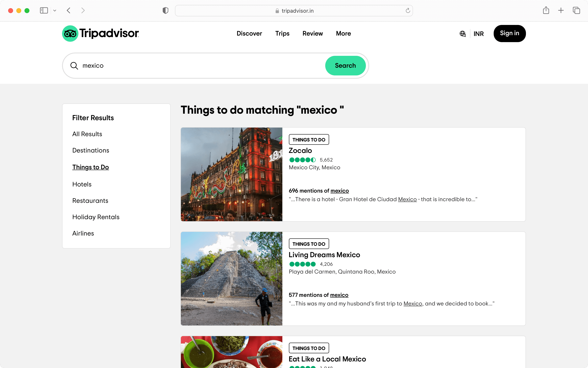Screen dimensions: 588x368
Task: Change currency via INR button
Action: pyautogui.click(x=479, y=34)
